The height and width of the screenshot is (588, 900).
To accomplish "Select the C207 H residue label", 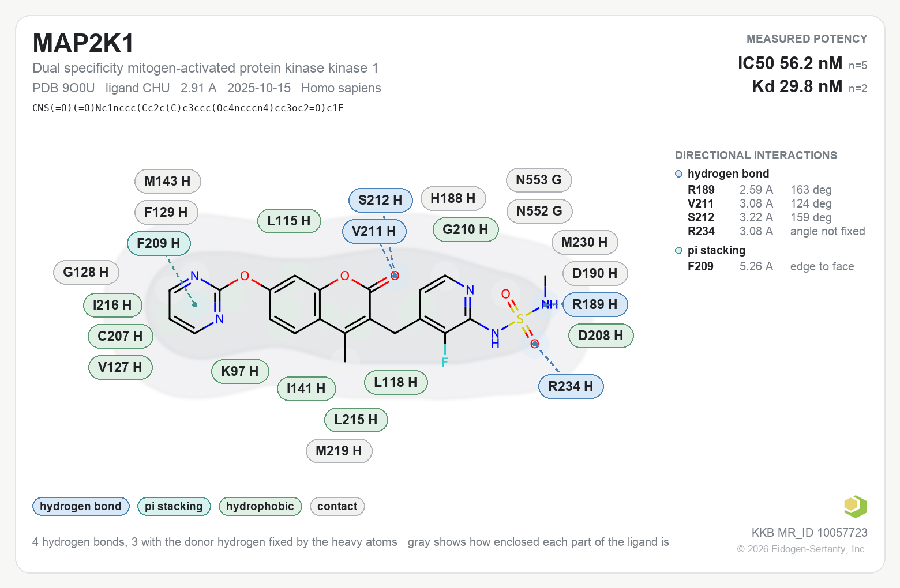I will pos(120,336).
